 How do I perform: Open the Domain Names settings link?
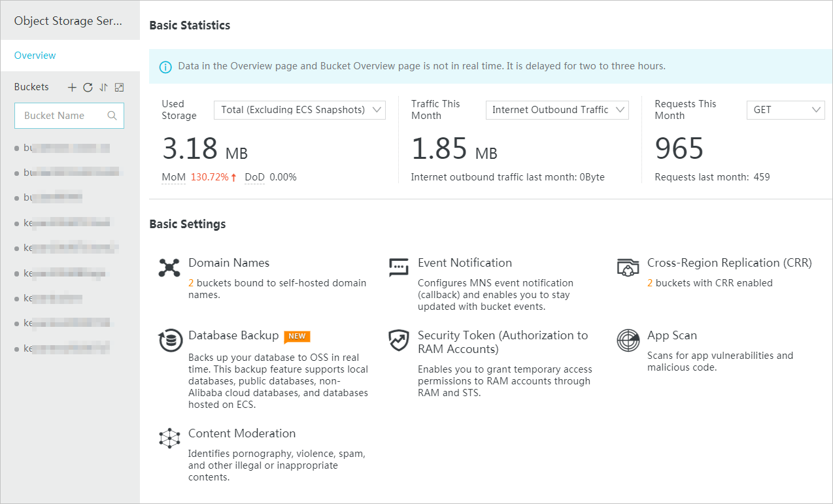(x=229, y=263)
